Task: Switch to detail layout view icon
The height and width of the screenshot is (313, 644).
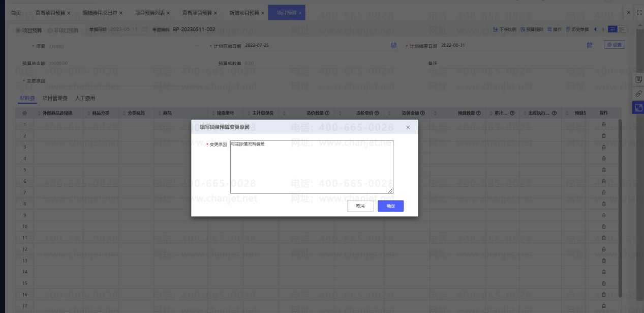Action: [622, 30]
